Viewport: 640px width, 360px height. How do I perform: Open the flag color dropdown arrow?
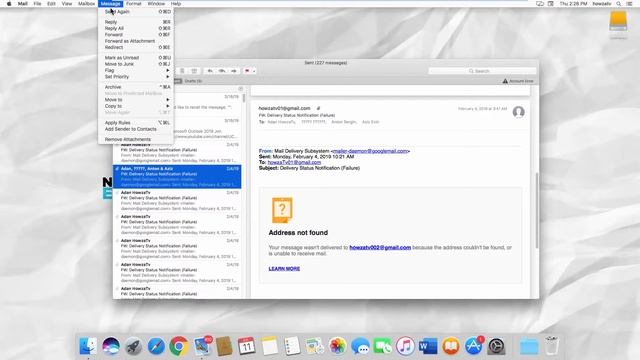254,71
